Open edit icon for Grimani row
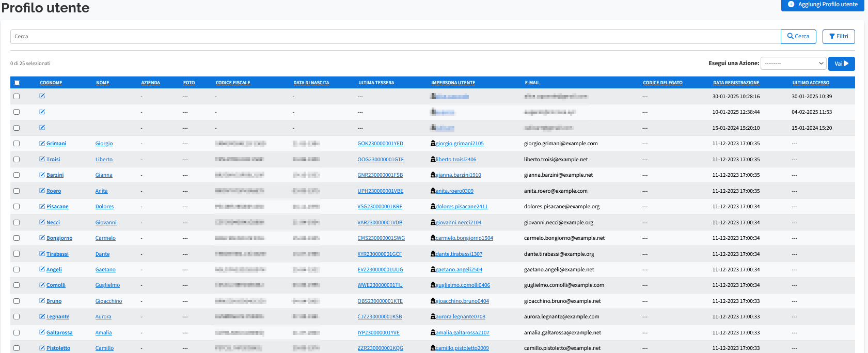This screenshot has height=353, width=868. click(42, 143)
